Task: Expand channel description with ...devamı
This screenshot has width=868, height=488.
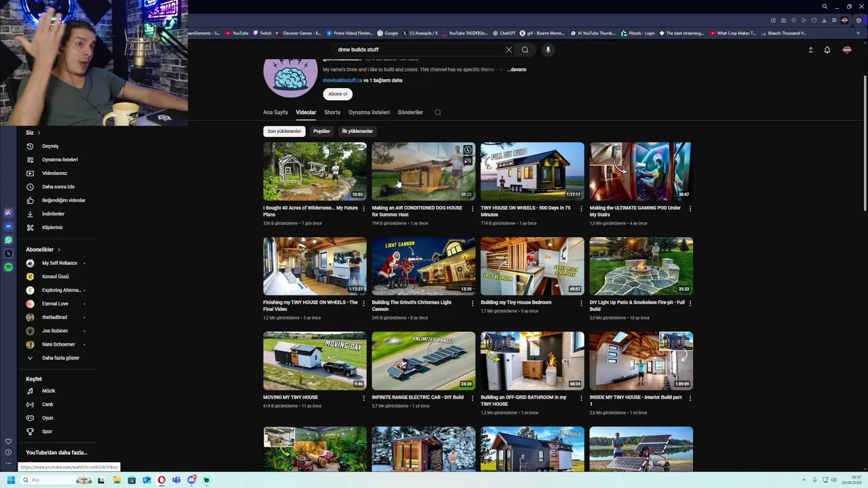Action: point(517,69)
